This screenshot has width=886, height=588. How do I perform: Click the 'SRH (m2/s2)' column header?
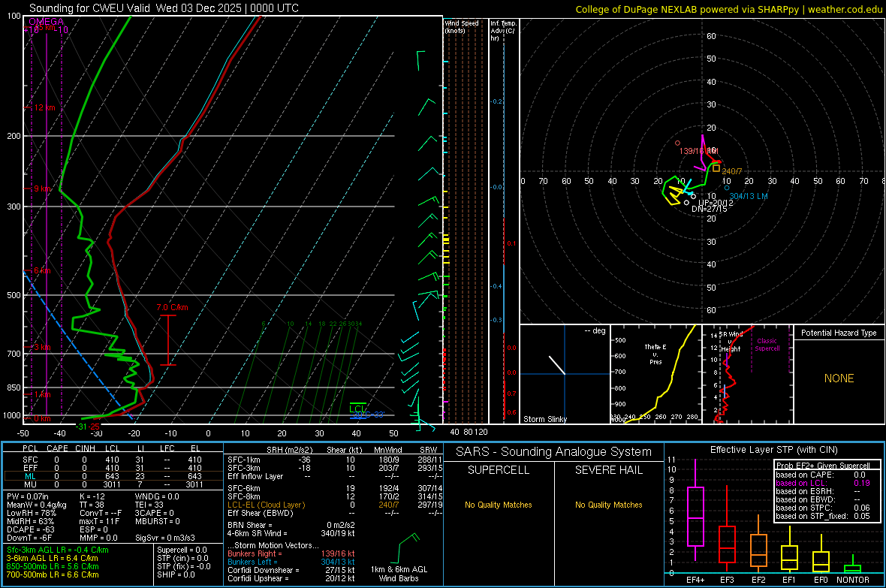[x=289, y=450]
